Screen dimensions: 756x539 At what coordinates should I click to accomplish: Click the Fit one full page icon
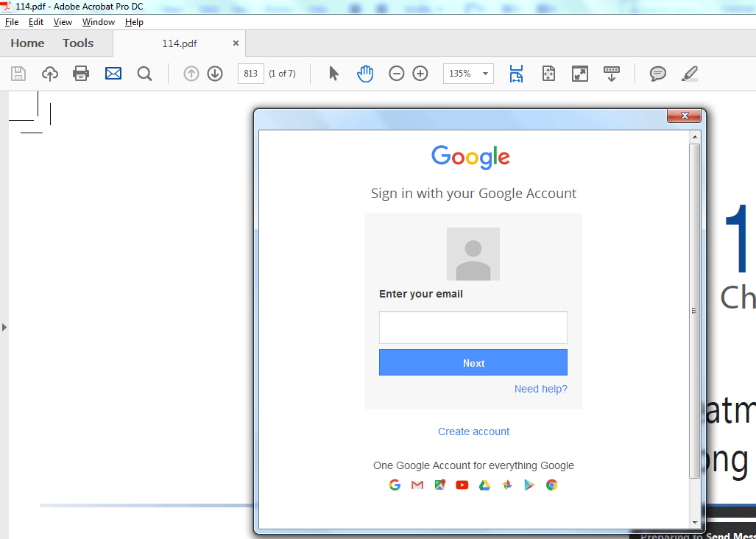pos(548,74)
